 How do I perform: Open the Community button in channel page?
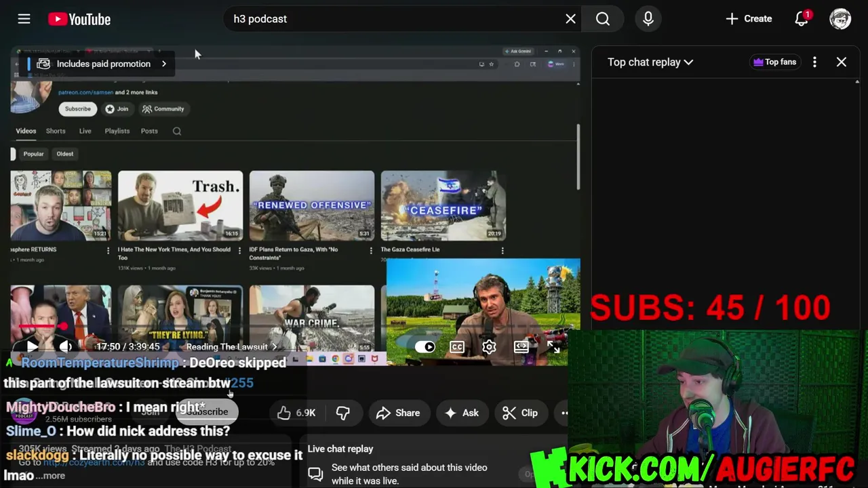163,108
